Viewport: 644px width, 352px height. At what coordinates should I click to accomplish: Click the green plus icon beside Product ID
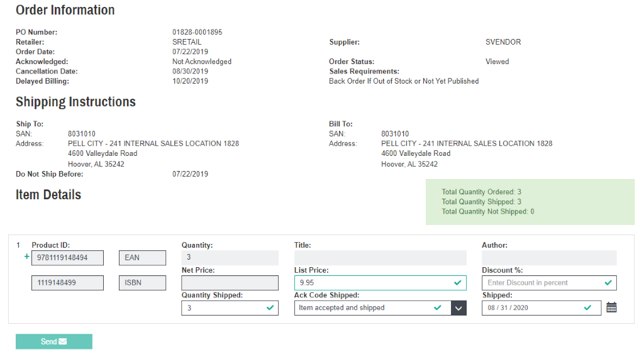26,257
